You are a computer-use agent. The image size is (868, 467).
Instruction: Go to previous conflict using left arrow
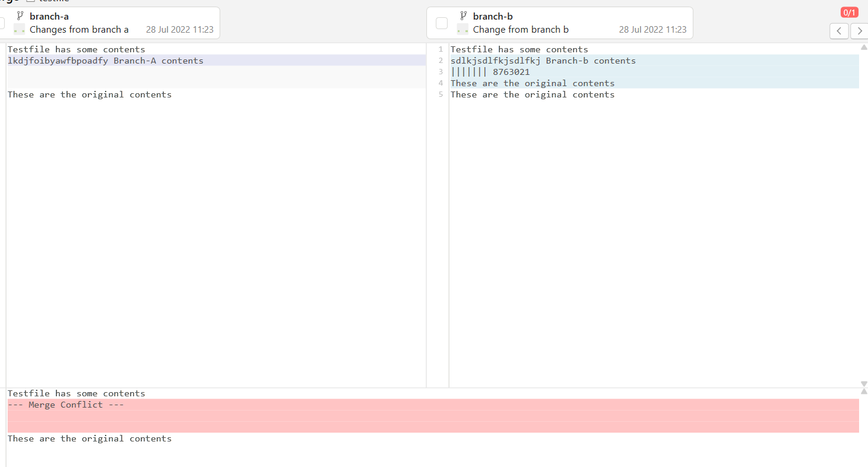point(839,31)
